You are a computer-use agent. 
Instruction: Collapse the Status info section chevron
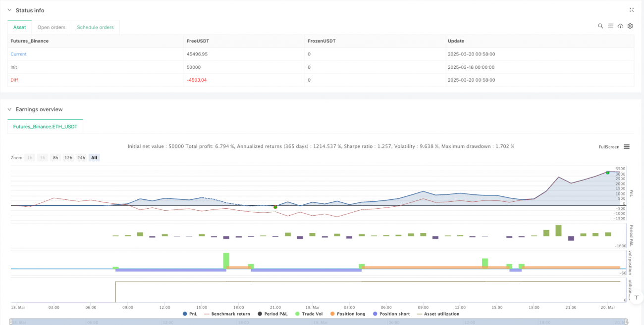(x=9, y=10)
